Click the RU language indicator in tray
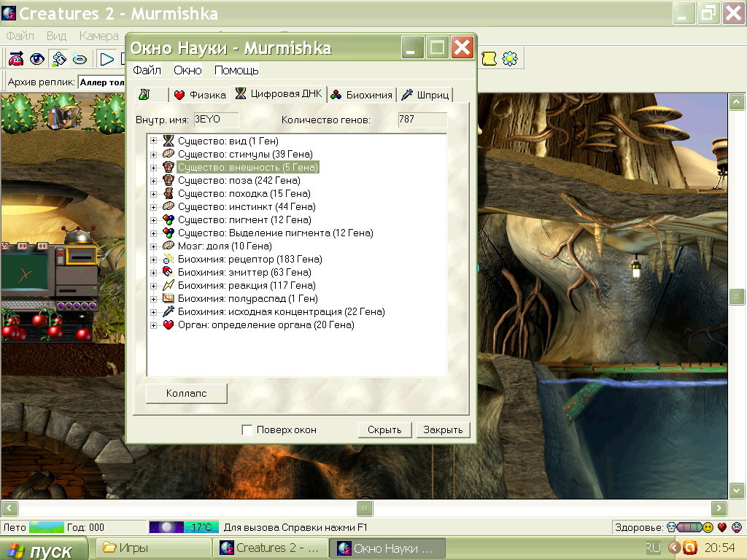747x560 pixels. [653, 548]
